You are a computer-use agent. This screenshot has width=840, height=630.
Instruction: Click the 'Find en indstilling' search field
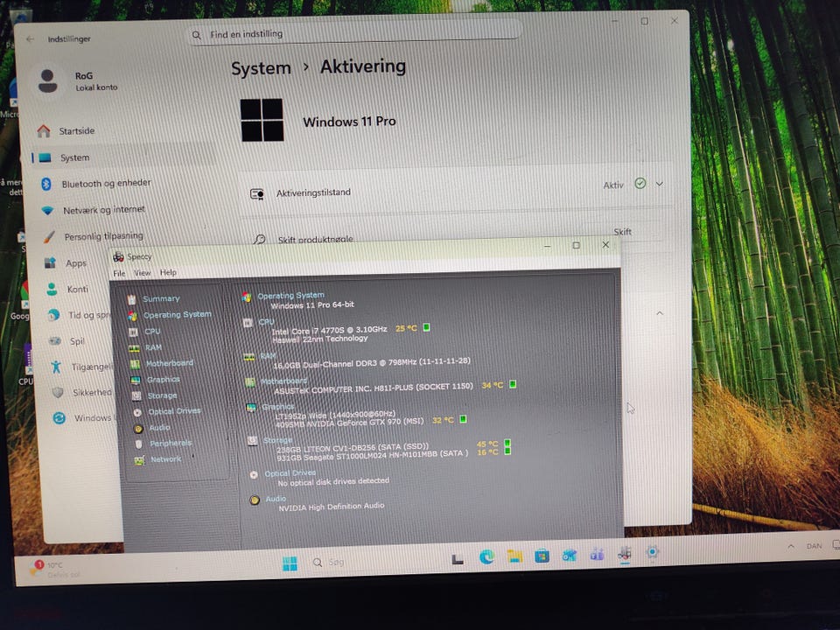coord(354,34)
